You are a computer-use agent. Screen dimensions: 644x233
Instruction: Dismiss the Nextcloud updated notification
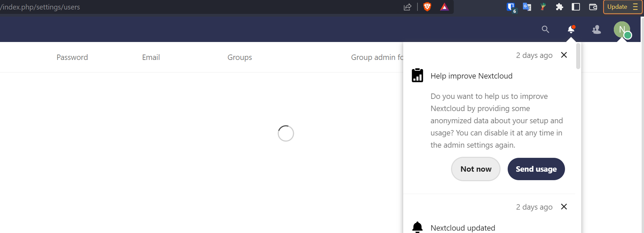coord(564,207)
